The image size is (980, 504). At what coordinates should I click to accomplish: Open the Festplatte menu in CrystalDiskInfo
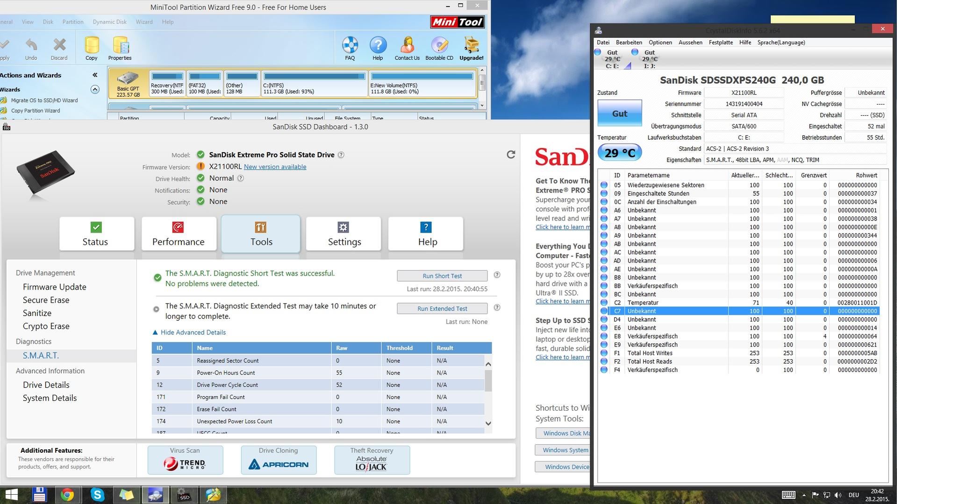click(721, 43)
